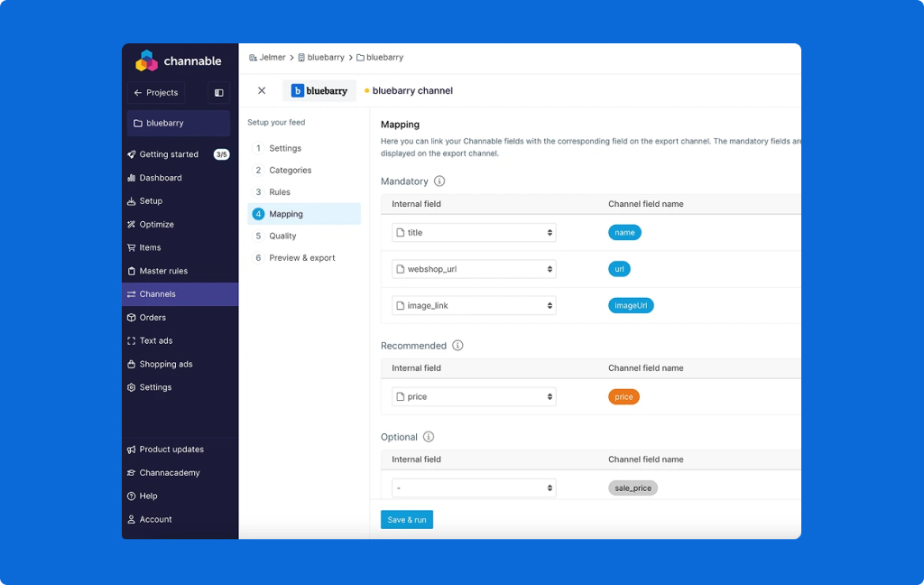Open Orders via its package icon
This screenshot has width=924, height=585.
coord(132,317)
